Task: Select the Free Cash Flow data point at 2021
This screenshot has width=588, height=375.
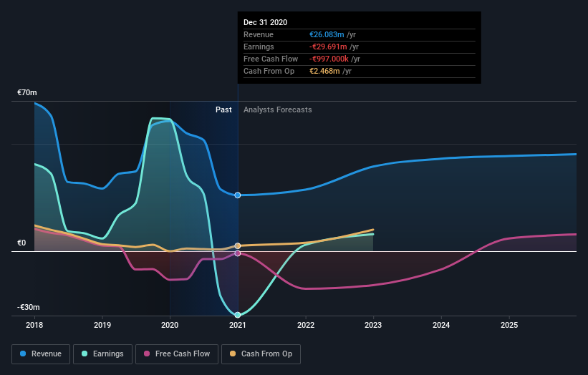Action: pos(237,253)
